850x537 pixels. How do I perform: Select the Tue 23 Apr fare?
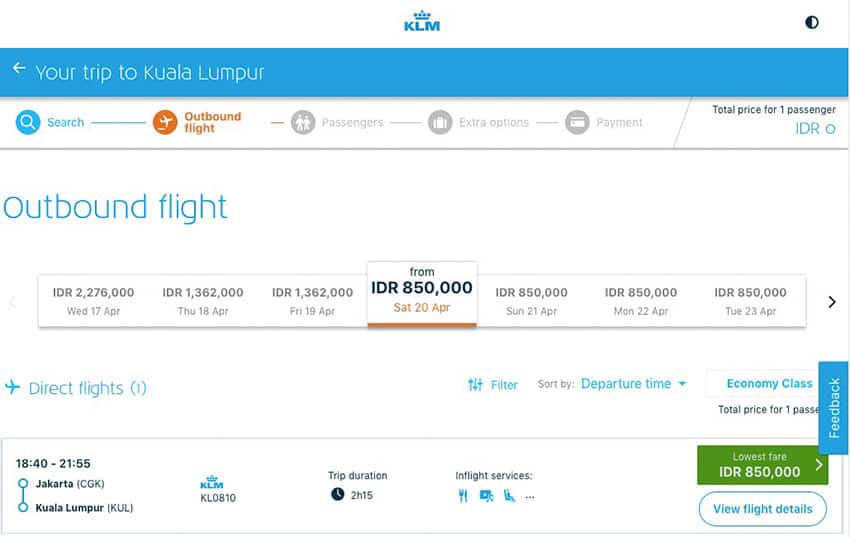point(750,301)
